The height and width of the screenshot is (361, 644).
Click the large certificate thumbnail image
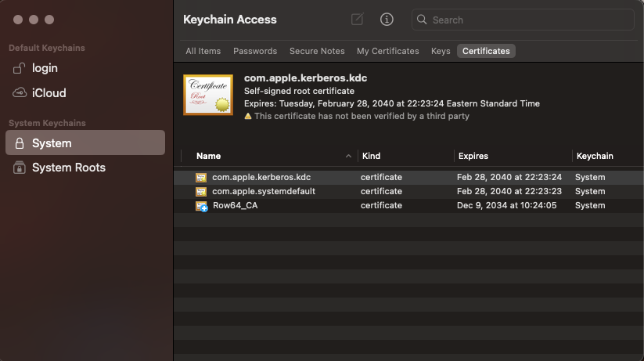(x=208, y=95)
